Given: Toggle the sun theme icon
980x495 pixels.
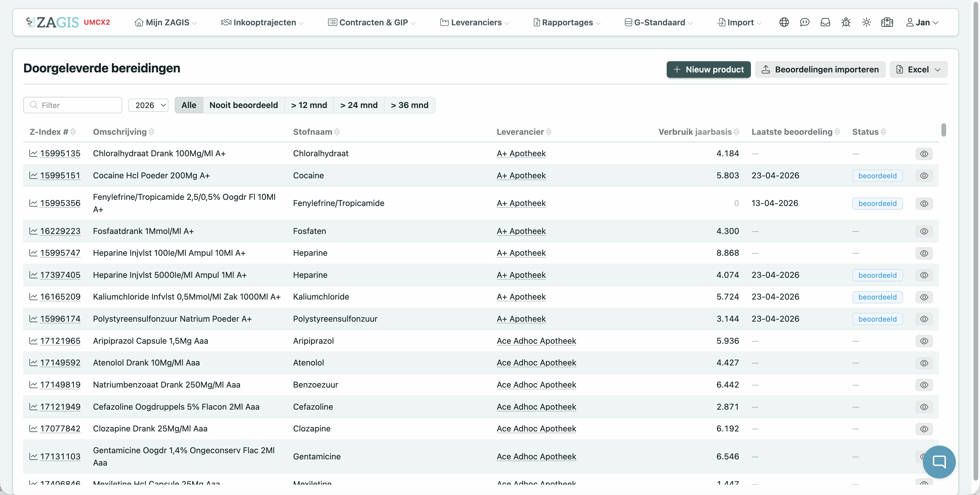Looking at the screenshot, I should [x=866, y=22].
